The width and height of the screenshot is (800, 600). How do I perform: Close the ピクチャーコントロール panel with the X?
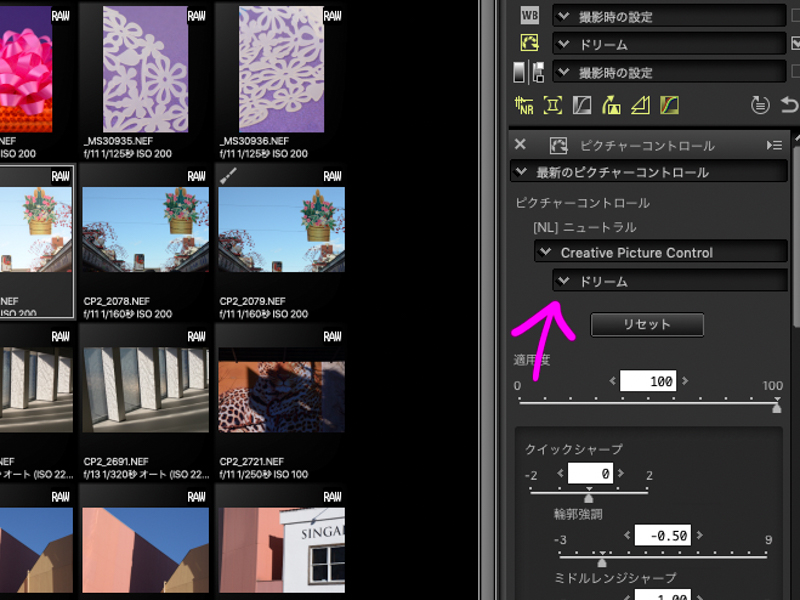coord(520,144)
